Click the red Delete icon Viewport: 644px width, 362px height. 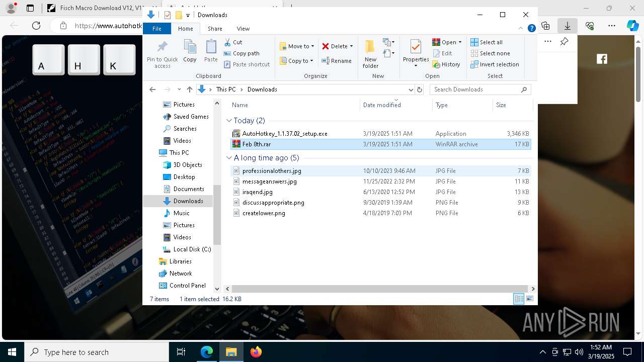tap(326, 46)
